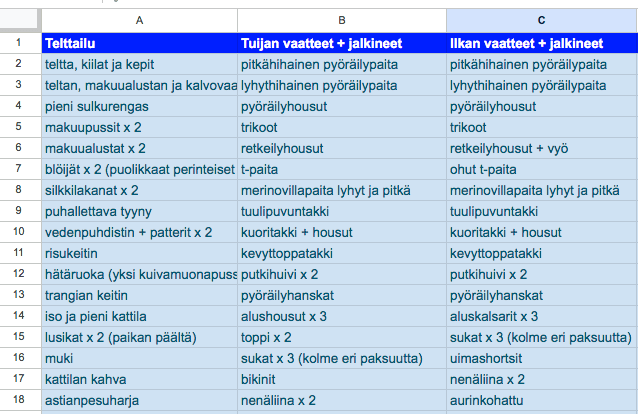
Task: Select "Tuijan vaatteet + jalkineet" header cell
Action: [342, 43]
